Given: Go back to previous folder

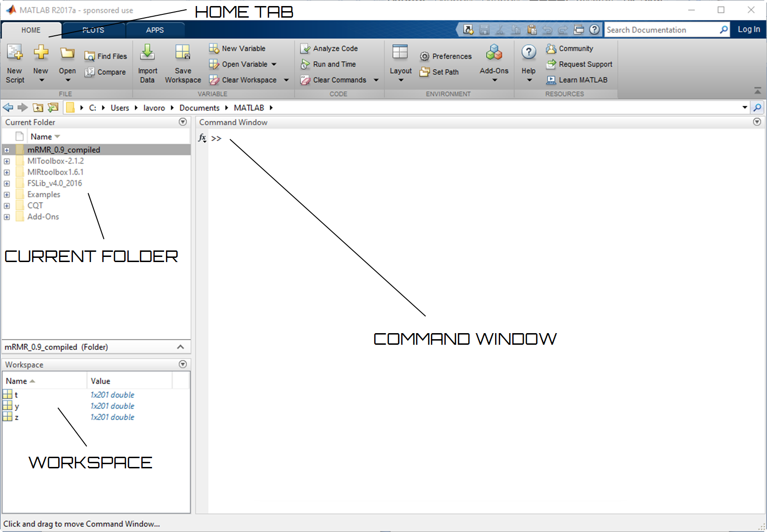Looking at the screenshot, I should pos(8,108).
